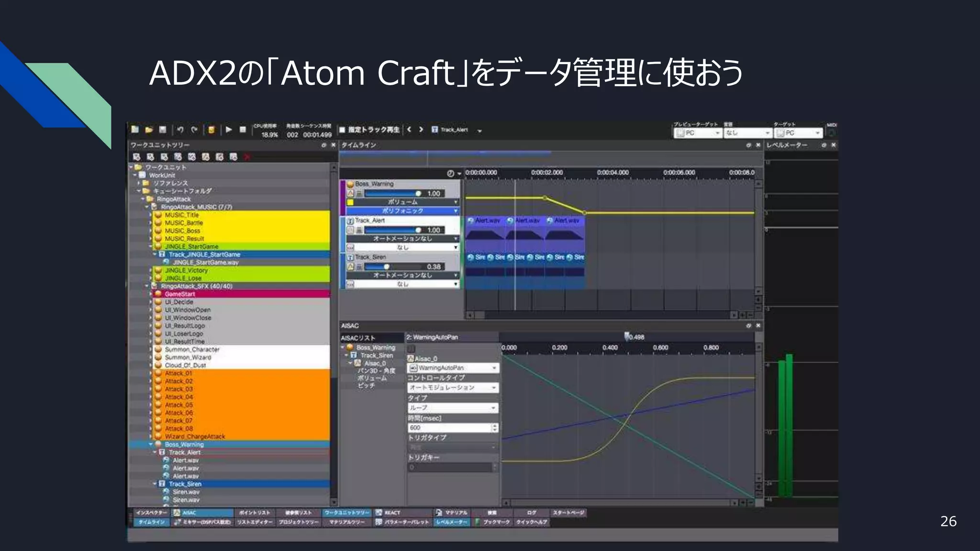
Task: Float the work unit tree panel
Action: point(324,145)
